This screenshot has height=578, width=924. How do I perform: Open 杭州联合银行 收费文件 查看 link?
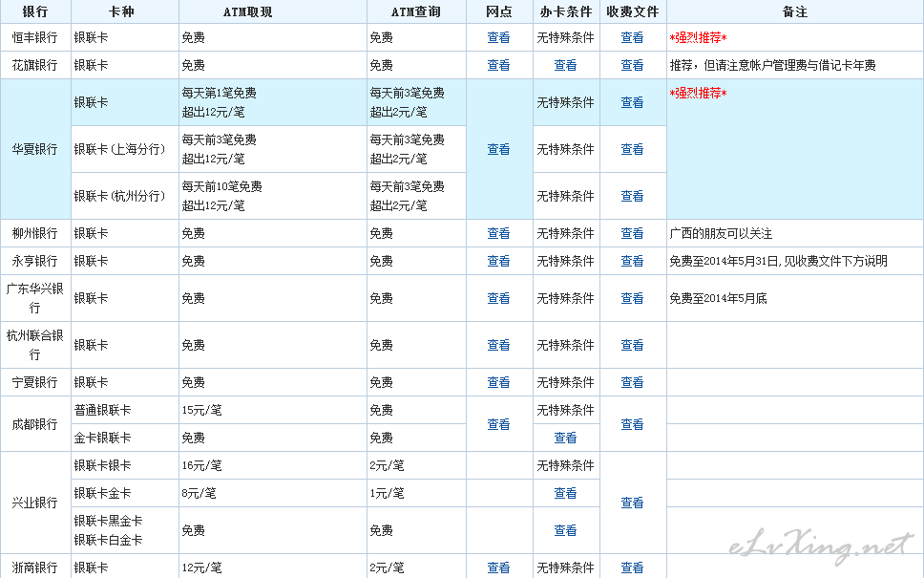[632, 346]
